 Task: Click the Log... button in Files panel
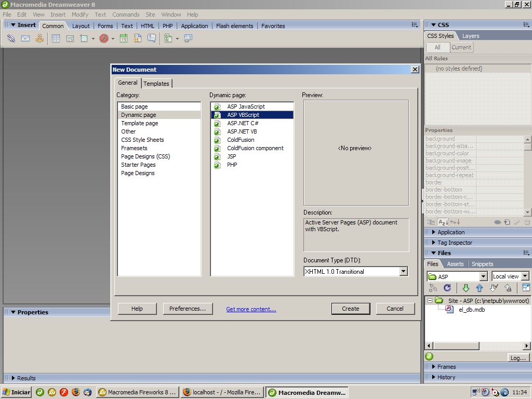(x=518, y=357)
